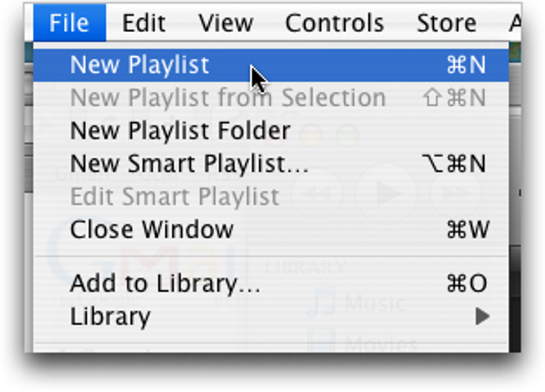Screen dimensions: 545x392
Task: Open the Controls menu
Action: point(334,23)
